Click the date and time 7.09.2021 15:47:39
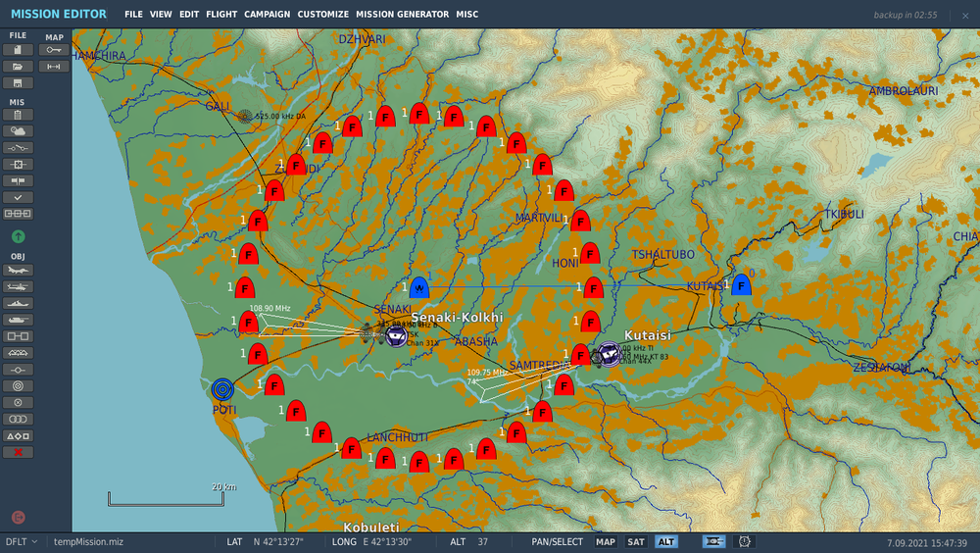The image size is (980, 553). click(x=927, y=543)
